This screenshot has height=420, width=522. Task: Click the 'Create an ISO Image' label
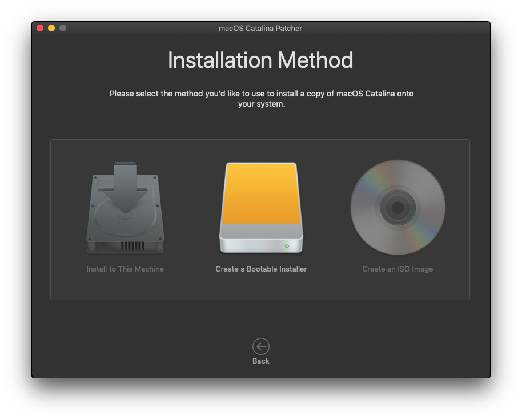click(397, 269)
